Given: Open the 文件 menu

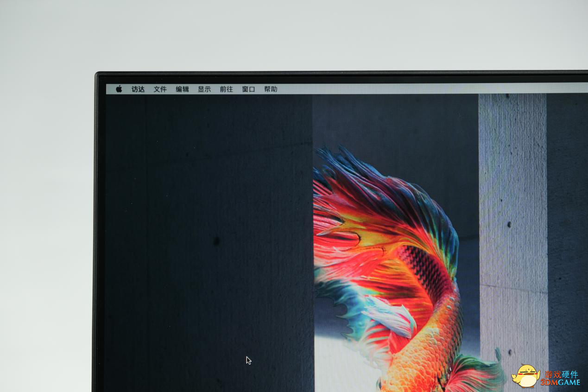Looking at the screenshot, I should (x=160, y=89).
